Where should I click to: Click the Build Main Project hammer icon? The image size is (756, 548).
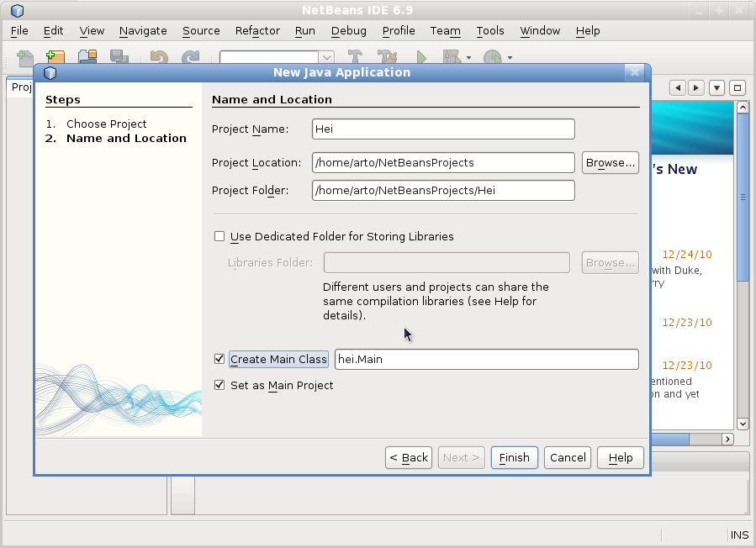pyautogui.click(x=356, y=57)
